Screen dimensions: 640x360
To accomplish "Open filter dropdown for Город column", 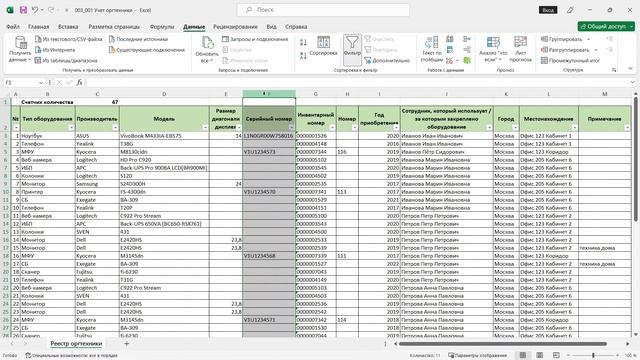I will (515, 128).
